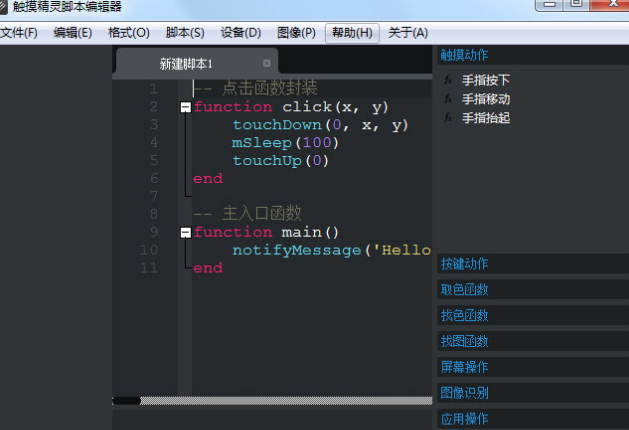Viewport: 629px width, 430px height.
Task: Open the 屏幕操作 panel section
Action: click(465, 367)
